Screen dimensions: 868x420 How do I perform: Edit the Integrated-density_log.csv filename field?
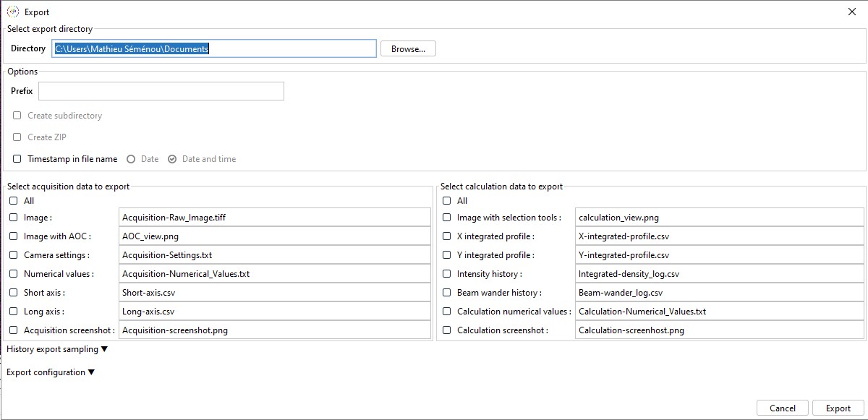click(719, 274)
